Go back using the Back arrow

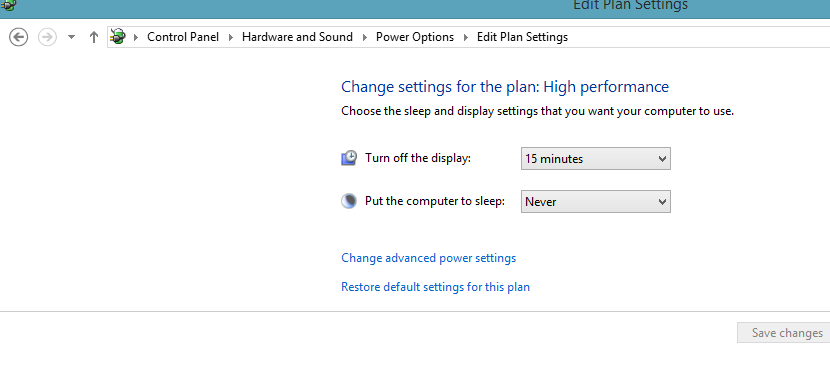[19, 37]
